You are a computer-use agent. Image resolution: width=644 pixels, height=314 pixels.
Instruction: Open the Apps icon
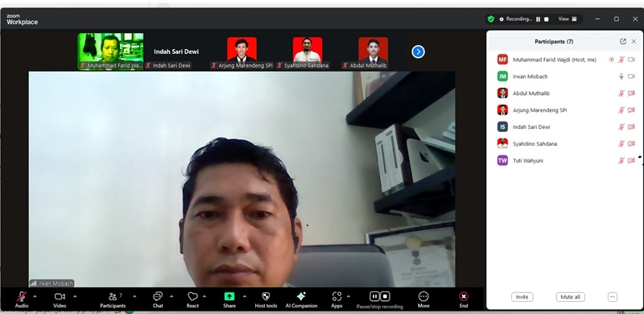point(336,296)
